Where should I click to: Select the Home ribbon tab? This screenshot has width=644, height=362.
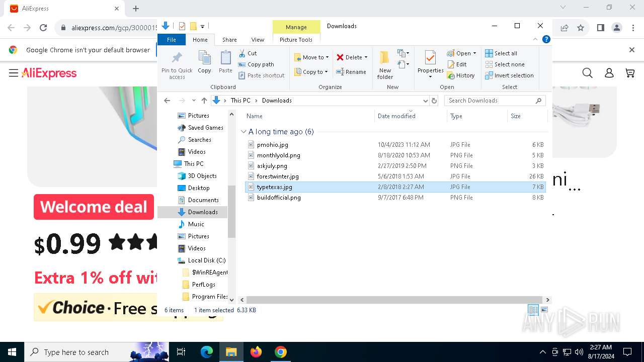coord(200,40)
